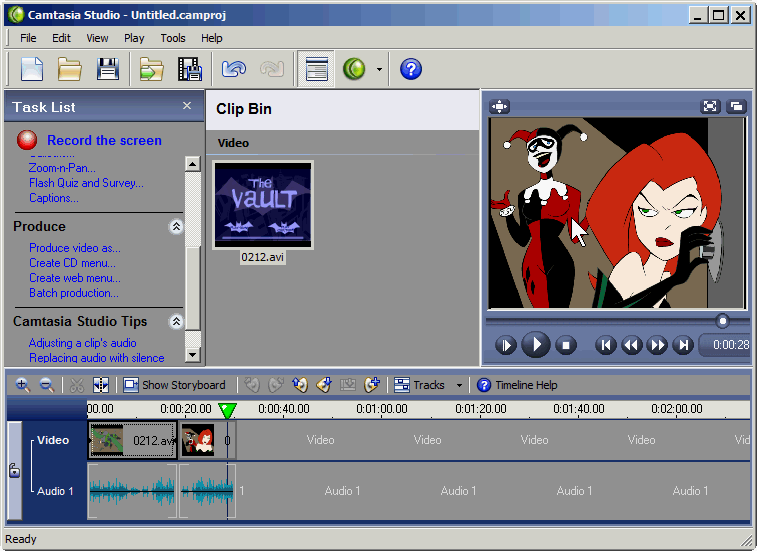
Task: Click Produce video as link
Action: (x=75, y=248)
